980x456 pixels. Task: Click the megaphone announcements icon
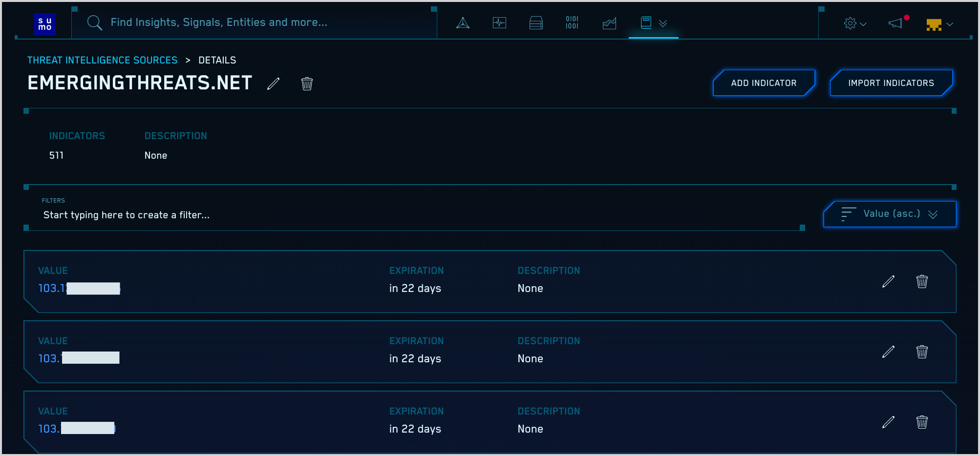[x=895, y=23]
